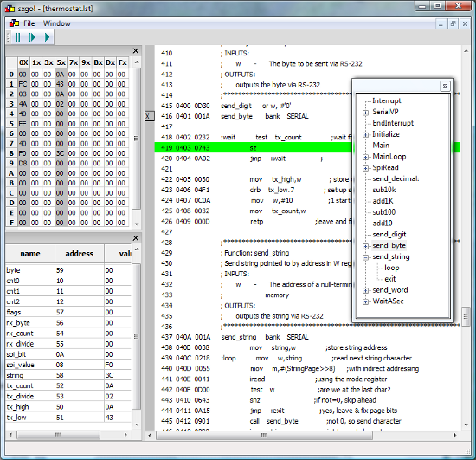This screenshot has height=460, width=476.
Task: Collapse the send_string tree node
Action: 365,257
